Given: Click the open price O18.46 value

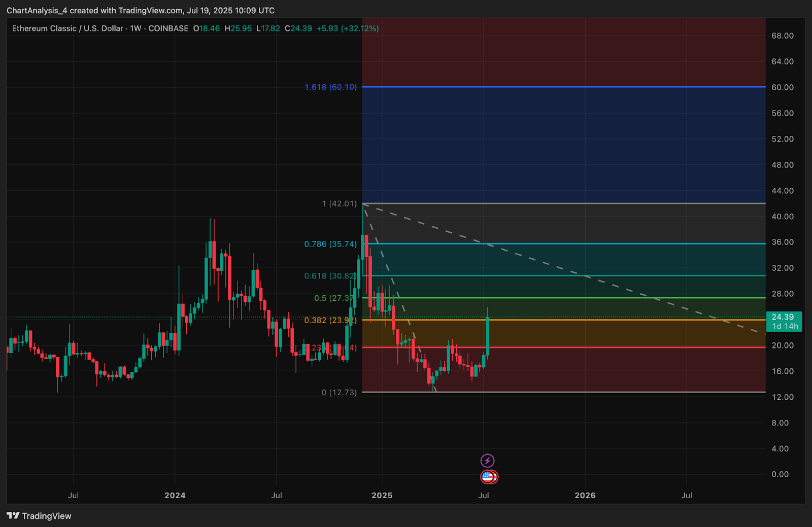Looking at the screenshot, I should point(207,28).
